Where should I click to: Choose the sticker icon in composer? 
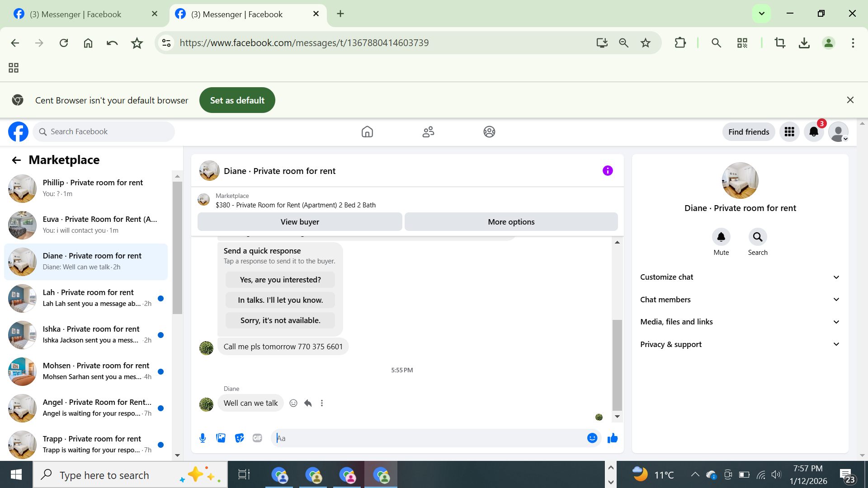[x=239, y=438]
